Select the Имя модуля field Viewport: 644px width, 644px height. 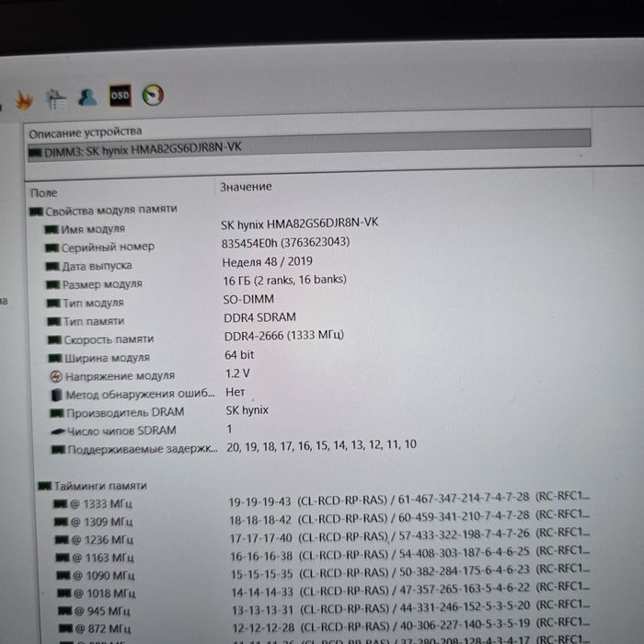tap(85, 229)
